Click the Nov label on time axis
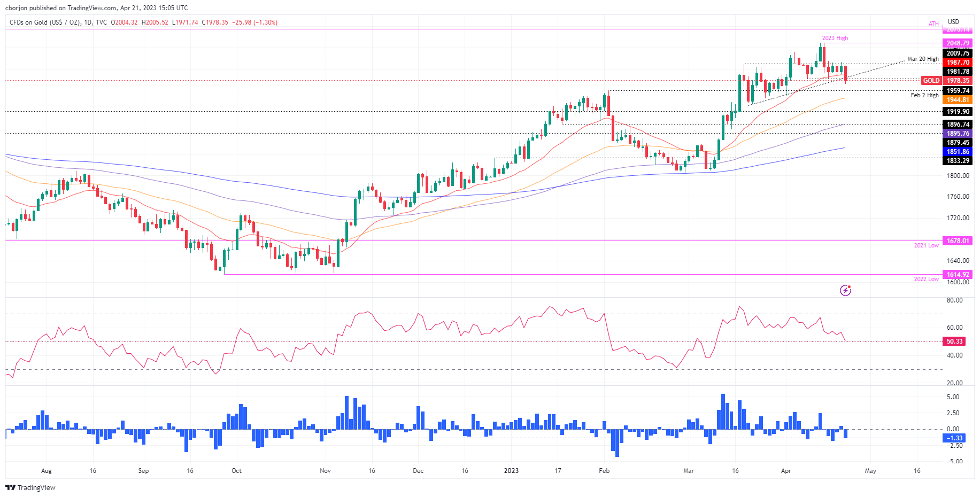The image size is (980, 497). pyautogui.click(x=325, y=471)
